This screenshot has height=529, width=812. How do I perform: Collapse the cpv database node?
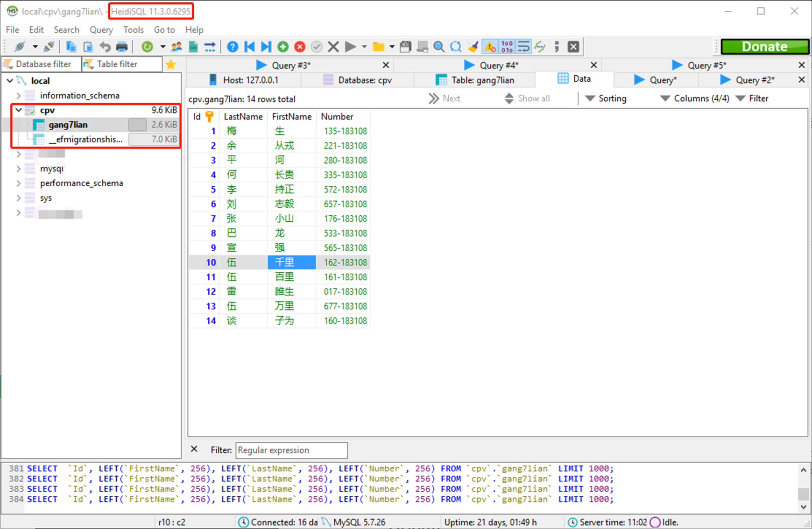[x=19, y=110]
